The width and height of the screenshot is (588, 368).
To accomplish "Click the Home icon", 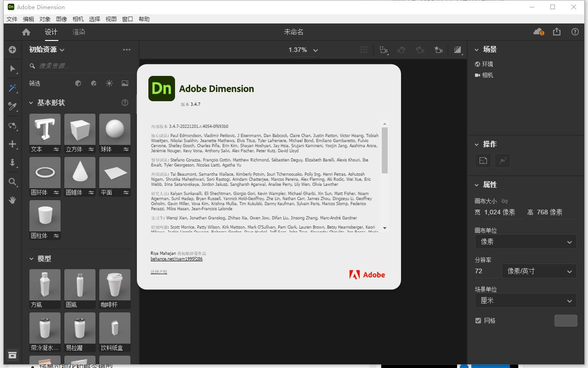I will coord(26,32).
